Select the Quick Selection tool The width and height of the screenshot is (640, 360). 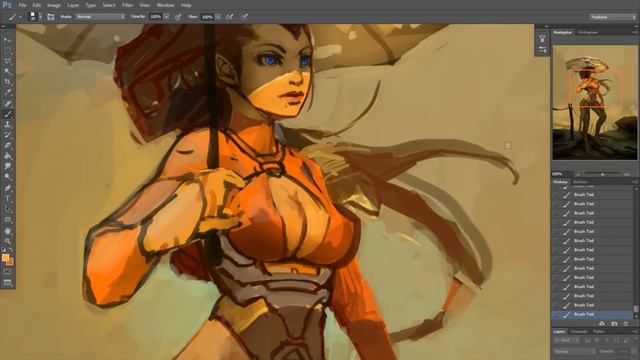pyautogui.click(x=7, y=71)
